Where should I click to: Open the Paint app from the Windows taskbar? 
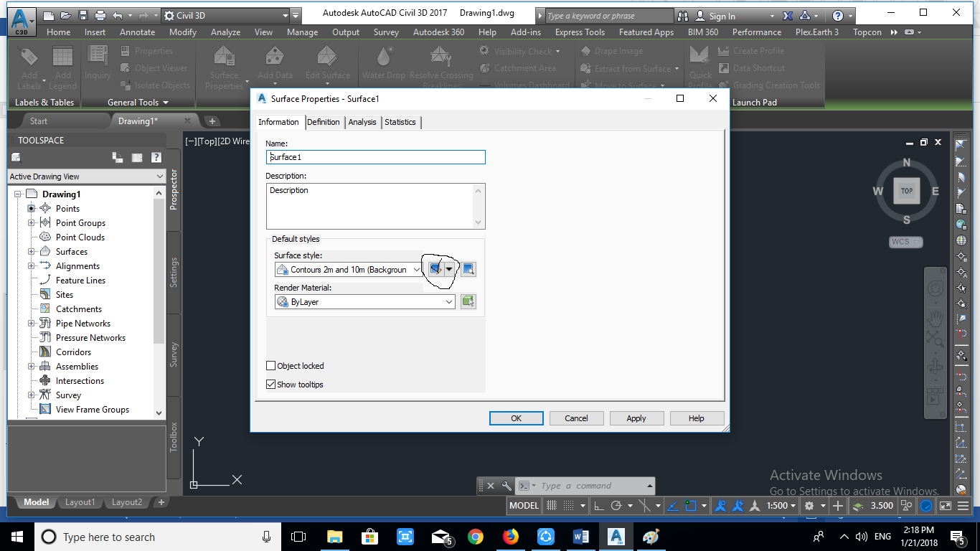(651, 537)
